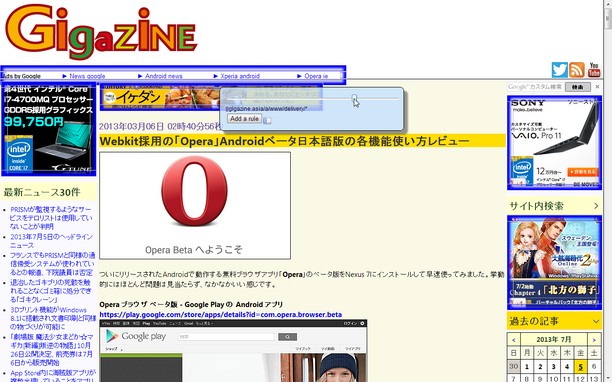Click the slider handle in the popup
Viewport: 612px width, 382px height.
tap(354, 98)
